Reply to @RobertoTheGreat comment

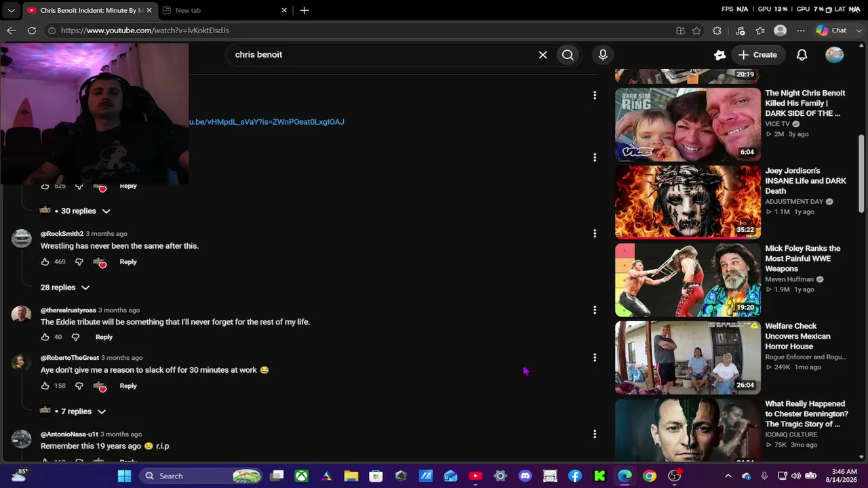pos(128,386)
